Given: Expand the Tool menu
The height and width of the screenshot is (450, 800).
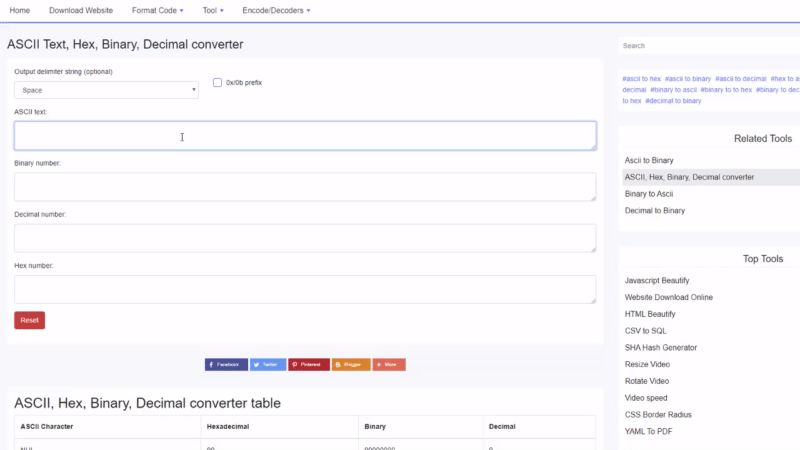Looking at the screenshot, I should [x=212, y=10].
